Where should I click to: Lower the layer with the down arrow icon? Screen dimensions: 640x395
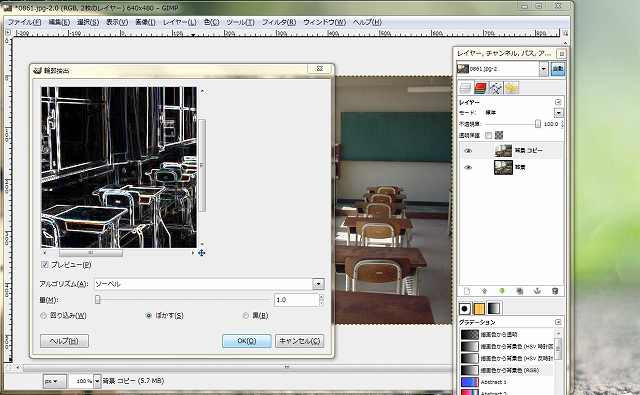(502, 291)
